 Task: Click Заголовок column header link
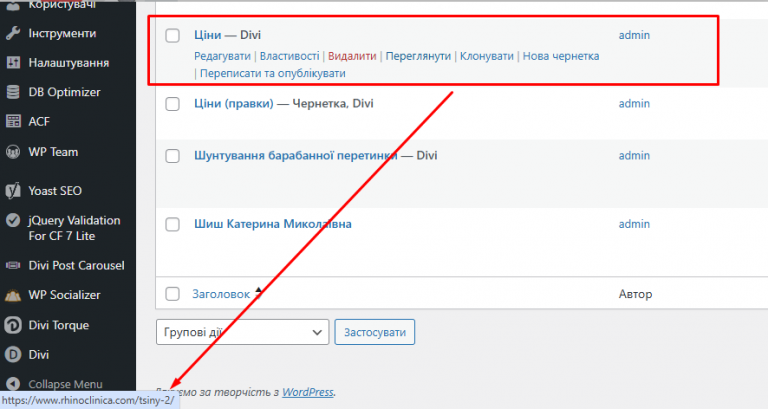(221, 294)
